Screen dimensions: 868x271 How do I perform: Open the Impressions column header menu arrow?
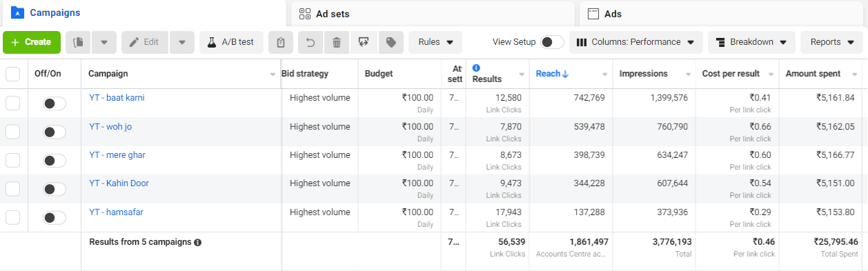688,74
